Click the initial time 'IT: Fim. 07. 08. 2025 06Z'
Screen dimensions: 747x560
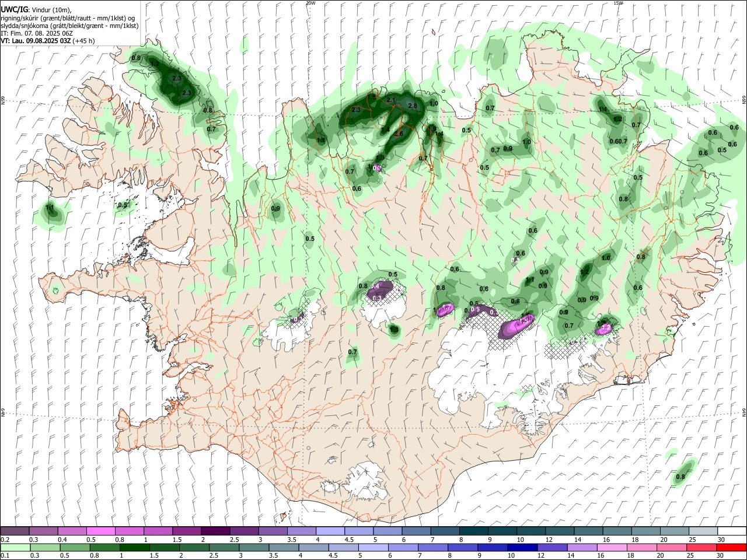pos(37,33)
